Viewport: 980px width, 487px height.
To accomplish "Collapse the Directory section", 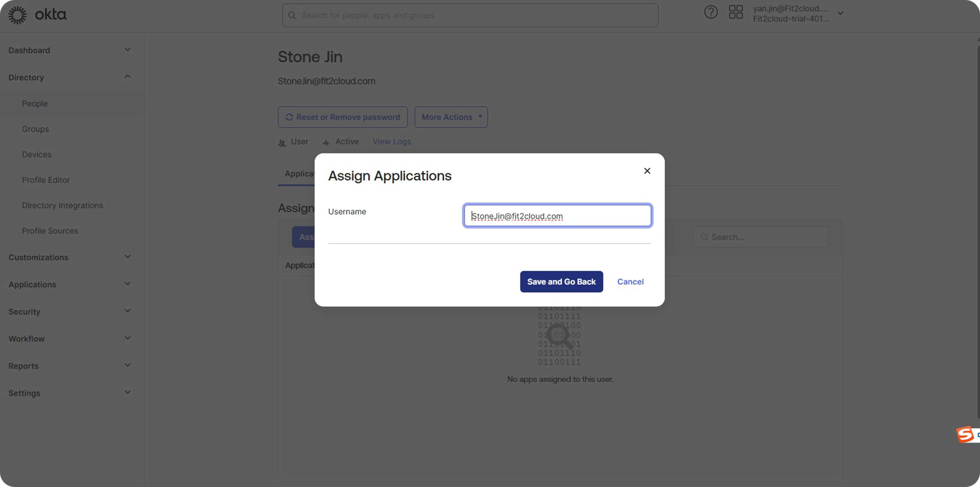I will click(127, 77).
